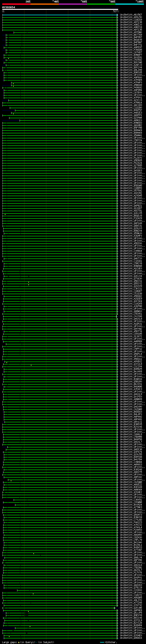
Task: Open hit UniRef100_C1N2G9
Action: pos(131,20)
